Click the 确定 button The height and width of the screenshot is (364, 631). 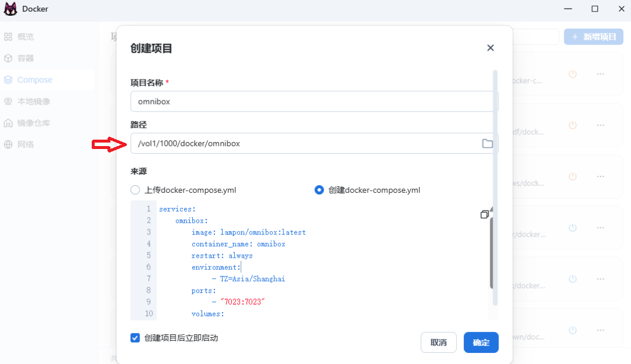click(x=481, y=342)
